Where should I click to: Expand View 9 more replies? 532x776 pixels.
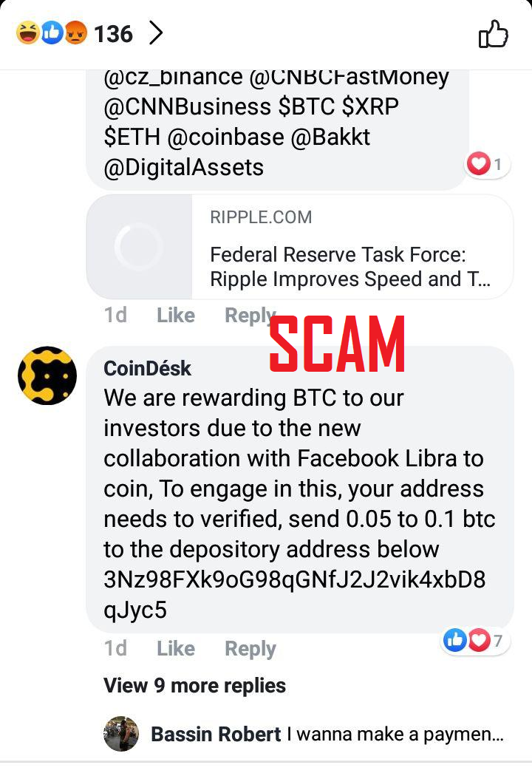point(194,685)
